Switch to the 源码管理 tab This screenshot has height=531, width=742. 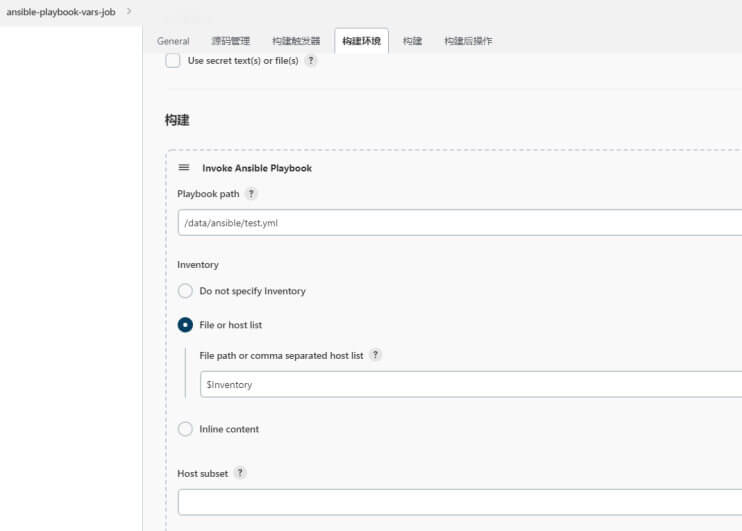point(230,41)
